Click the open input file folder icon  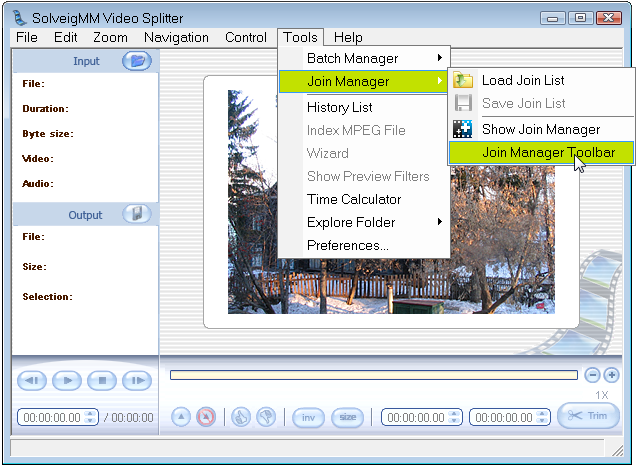136,61
